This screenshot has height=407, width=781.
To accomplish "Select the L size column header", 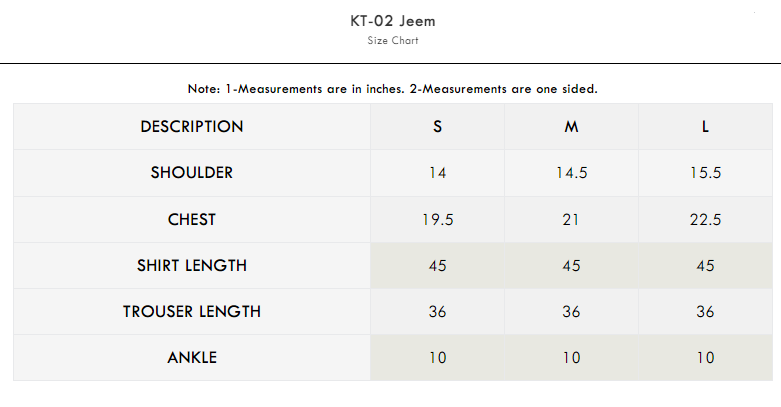I will click(x=705, y=127).
